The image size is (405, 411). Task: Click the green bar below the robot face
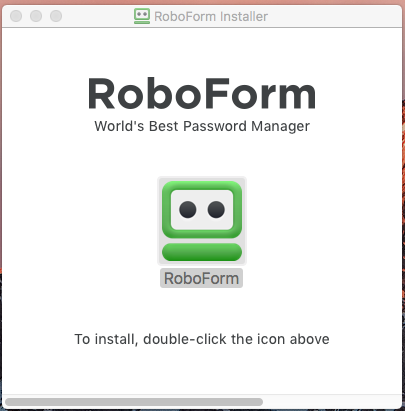point(202,252)
